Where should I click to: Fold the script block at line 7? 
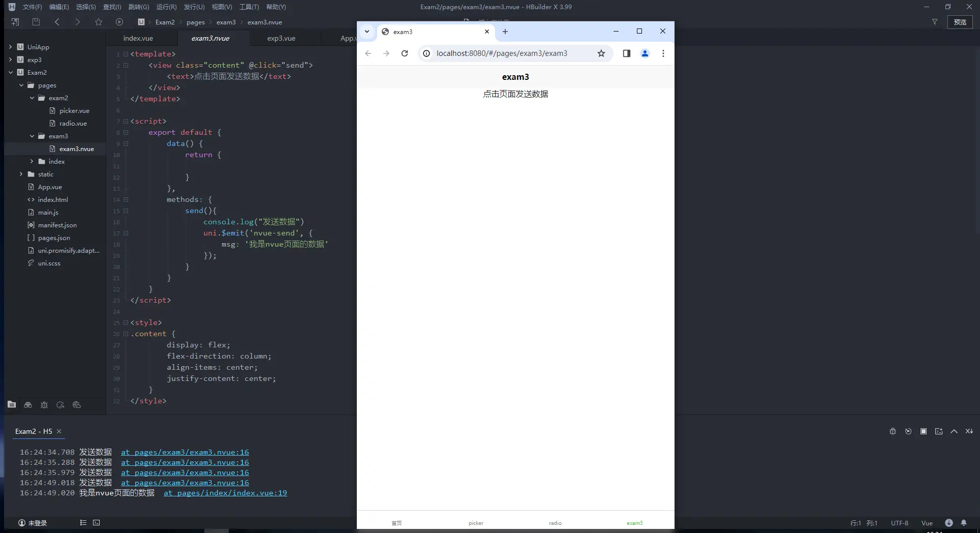(126, 121)
